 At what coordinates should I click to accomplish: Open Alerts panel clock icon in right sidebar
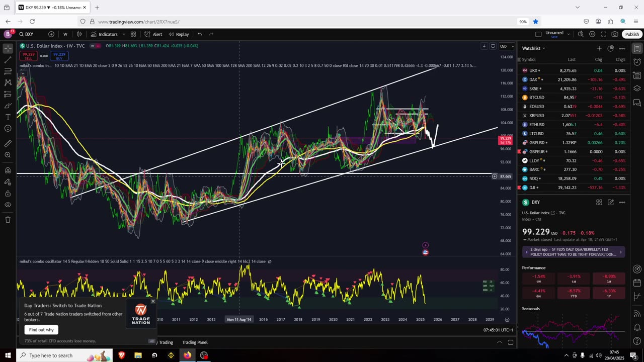click(637, 62)
